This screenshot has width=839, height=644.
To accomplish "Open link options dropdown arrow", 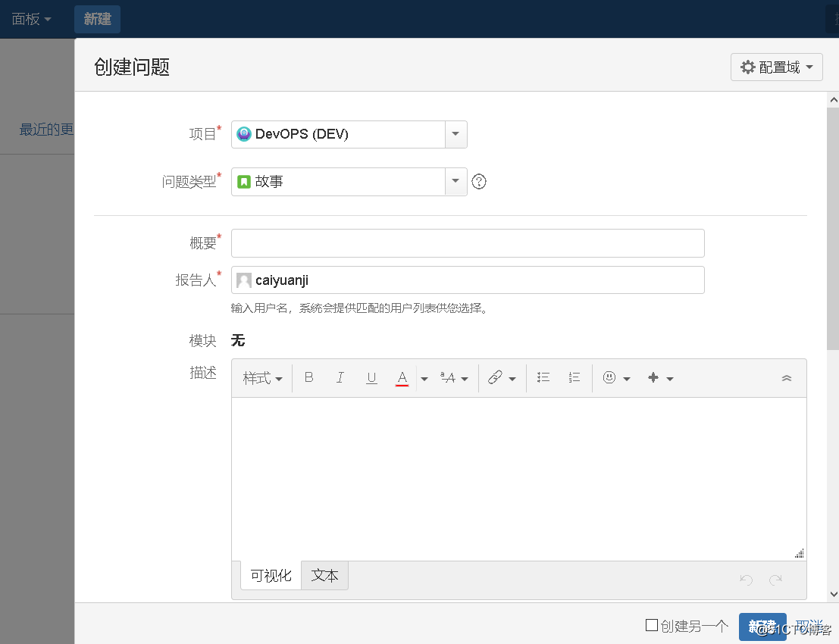I will (x=512, y=379).
